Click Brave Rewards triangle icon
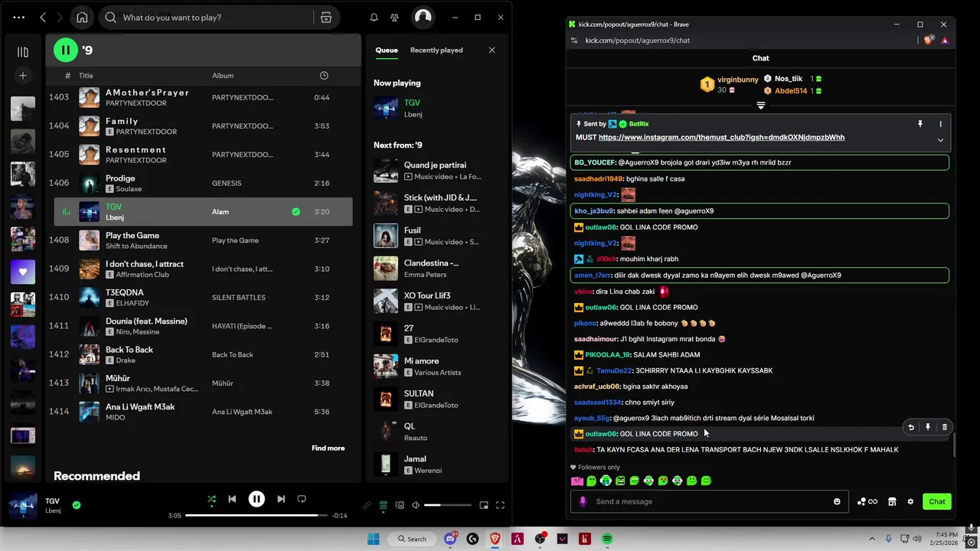Viewport: 980px width, 551px height. coord(945,41)
